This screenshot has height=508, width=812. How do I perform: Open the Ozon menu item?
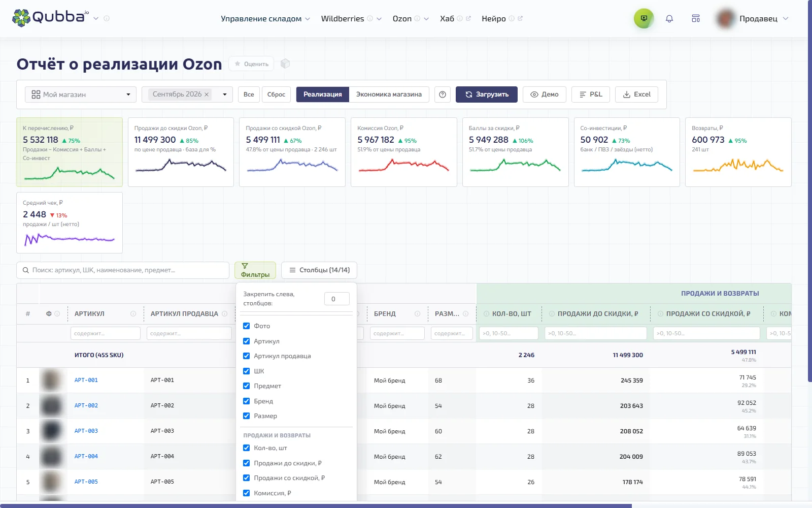coord(402,19)
